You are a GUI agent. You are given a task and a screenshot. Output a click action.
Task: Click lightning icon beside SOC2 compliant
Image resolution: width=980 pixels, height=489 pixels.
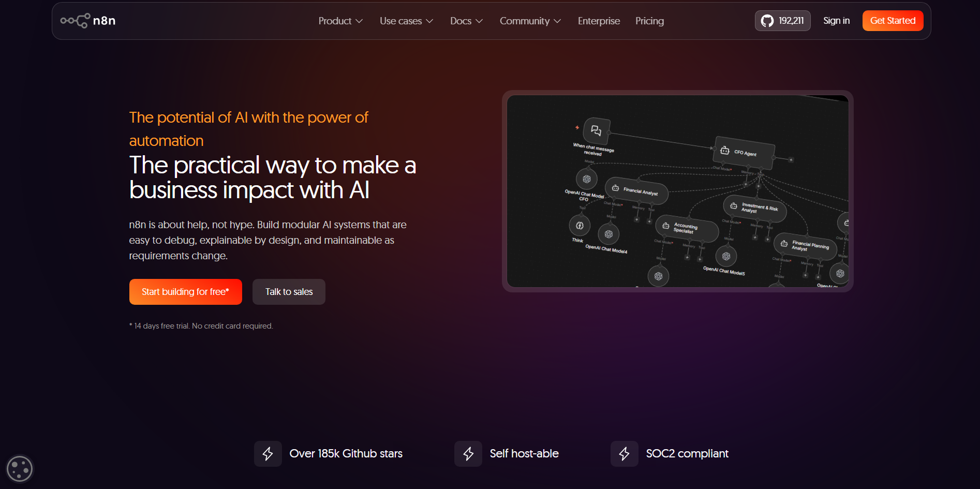625,454
